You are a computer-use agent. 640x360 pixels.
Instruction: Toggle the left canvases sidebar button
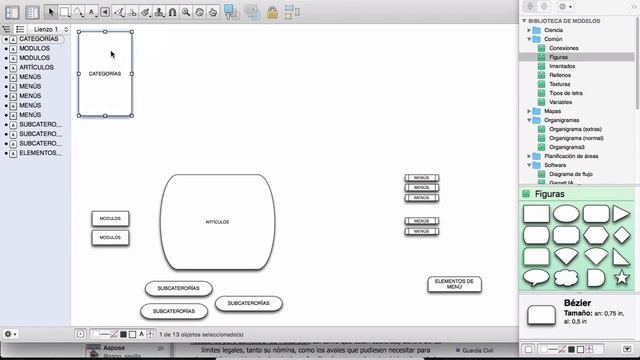coord(12,12)
